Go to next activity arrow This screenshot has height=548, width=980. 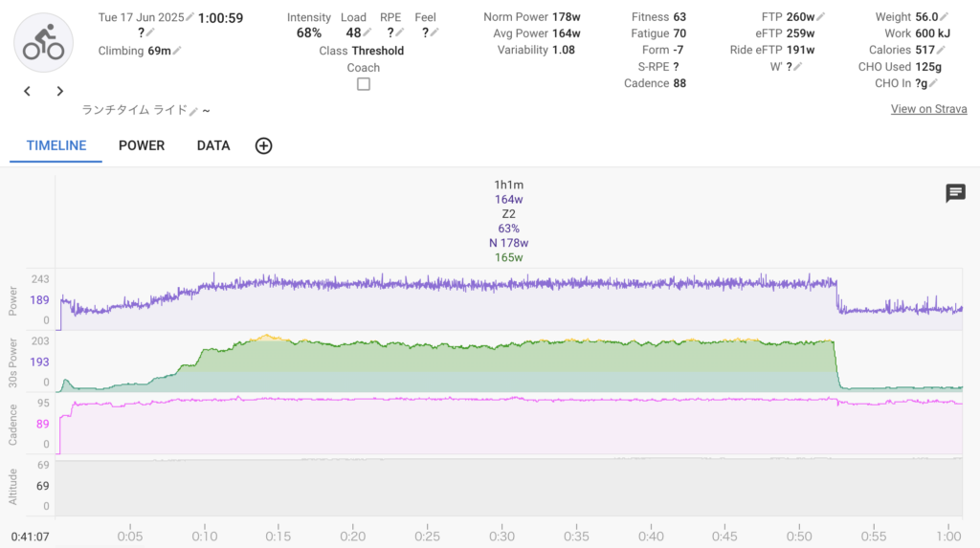(60, 91)
